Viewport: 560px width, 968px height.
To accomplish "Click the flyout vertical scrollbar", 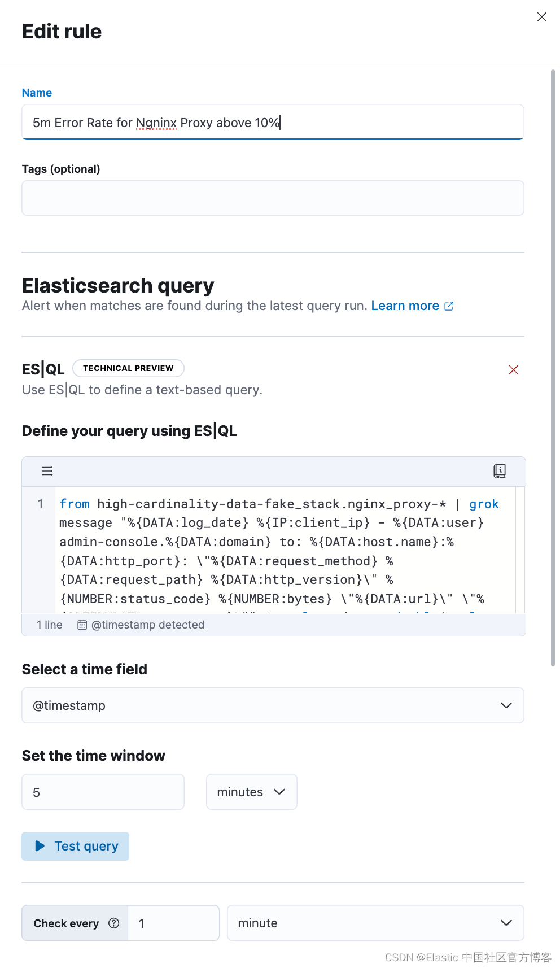I will [x=553, y=368].
